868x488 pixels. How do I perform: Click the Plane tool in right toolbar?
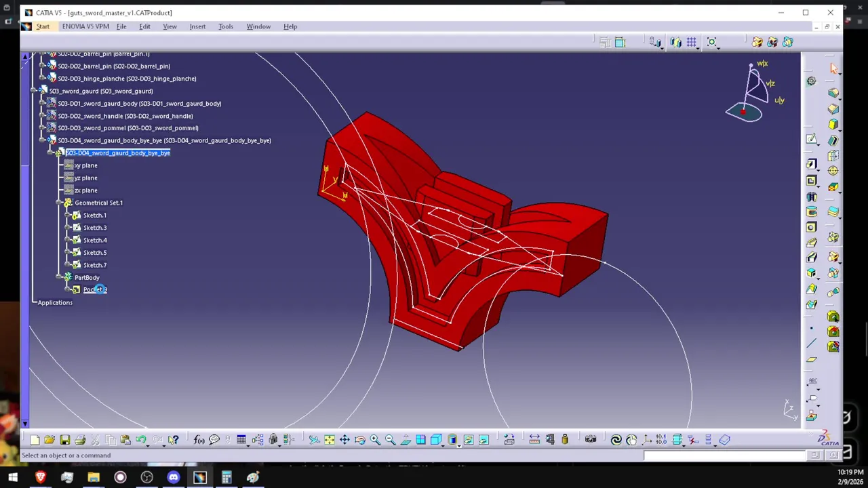[x=812, y=360]
